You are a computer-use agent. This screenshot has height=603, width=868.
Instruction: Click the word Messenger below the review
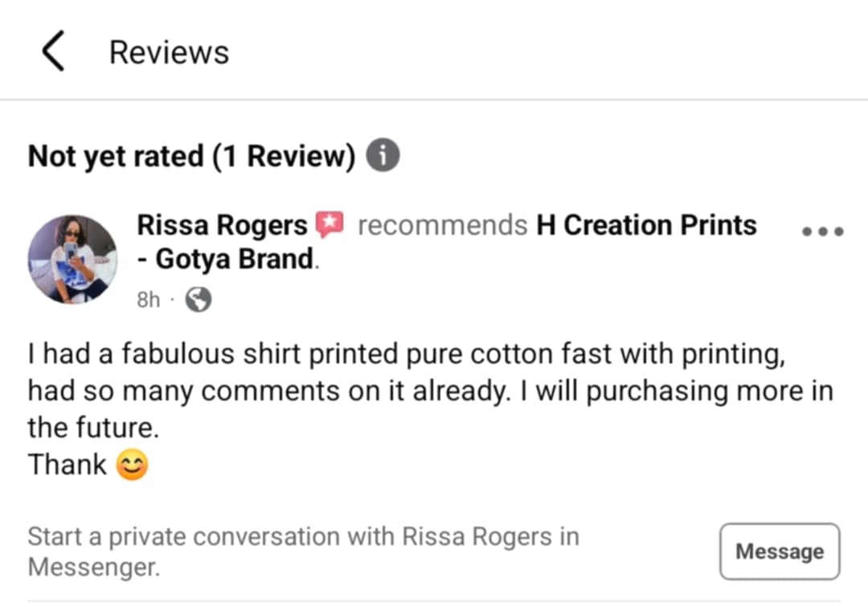coord(94,567)
